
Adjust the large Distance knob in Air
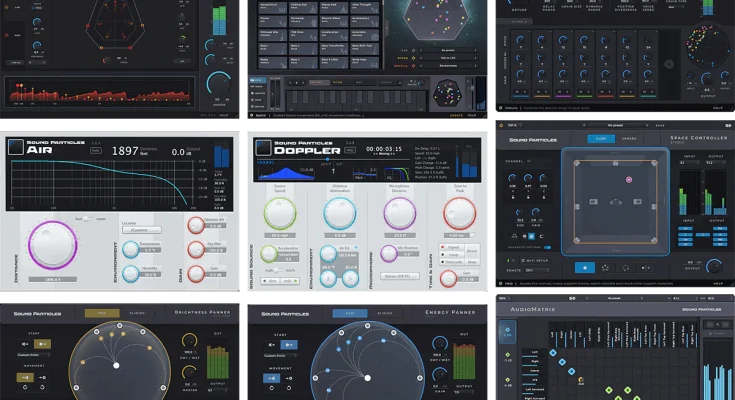tap(51, 245)
